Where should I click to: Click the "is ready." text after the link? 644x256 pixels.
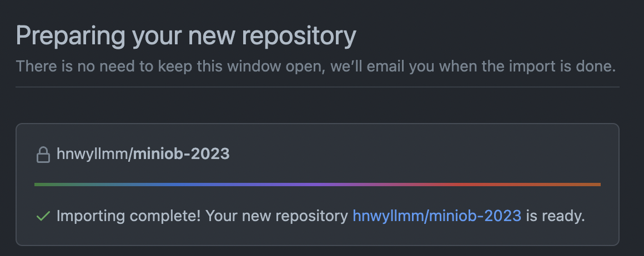point(556,216)
